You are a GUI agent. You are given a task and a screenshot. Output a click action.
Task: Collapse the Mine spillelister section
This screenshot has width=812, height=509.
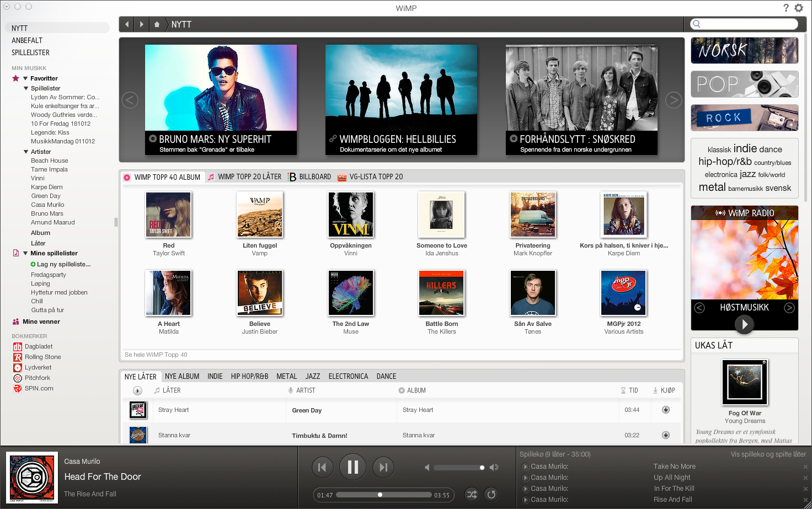25,253
